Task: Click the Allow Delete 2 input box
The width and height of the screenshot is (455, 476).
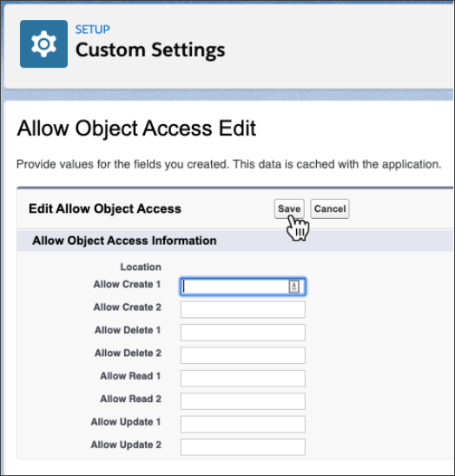Action: point(242,355)
